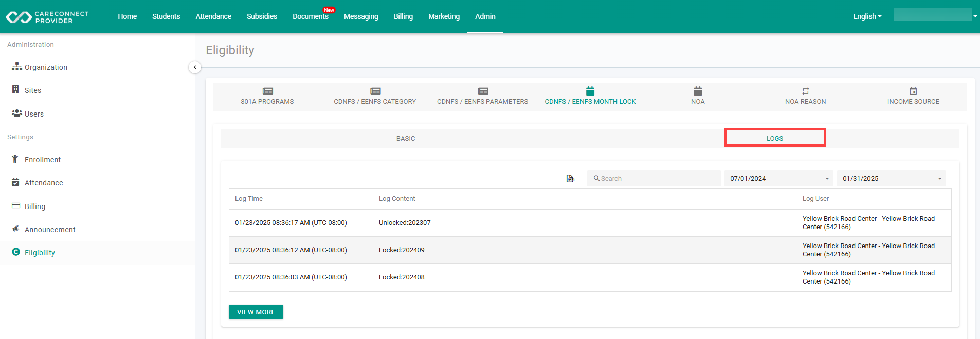This screenshot has height=339, width=980.
Task: Click the Users group icon
Action: tap(17, 113)
